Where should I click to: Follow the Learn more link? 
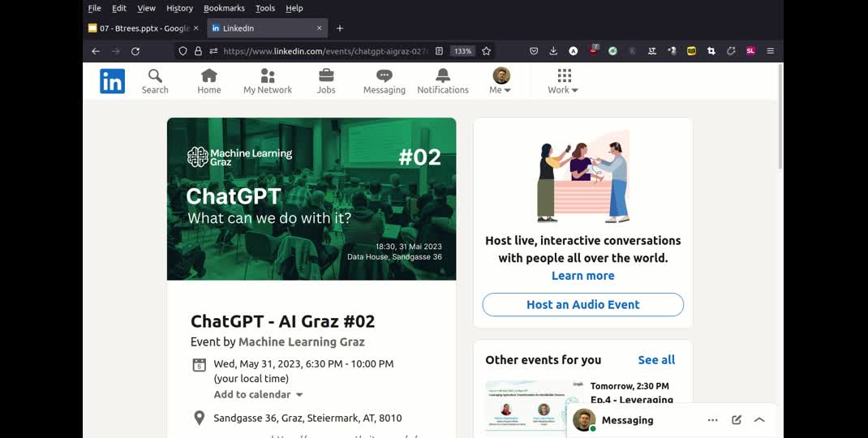coord(582,276)
